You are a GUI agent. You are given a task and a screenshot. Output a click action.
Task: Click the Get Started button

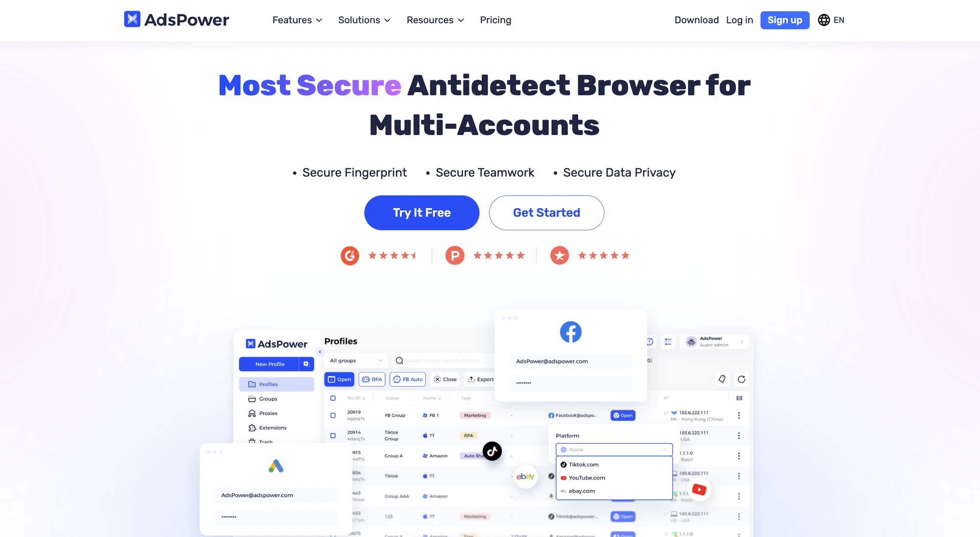546,212
